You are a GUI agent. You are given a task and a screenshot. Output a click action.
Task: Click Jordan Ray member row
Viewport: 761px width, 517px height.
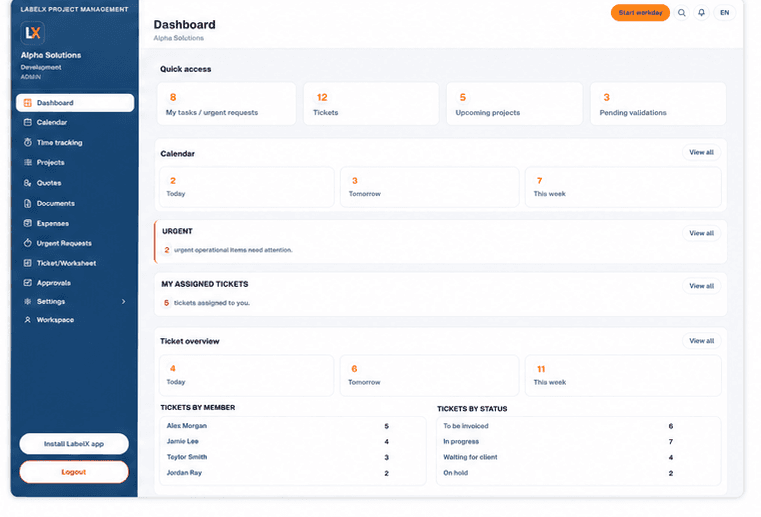click(x=293, y=473)
